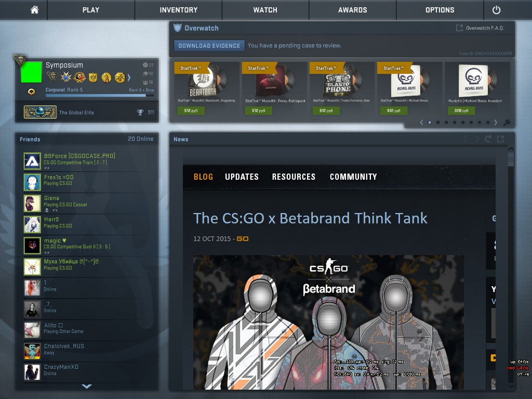Click the power quit icon
The image size is (532, 399).
(x=496, y=10)
